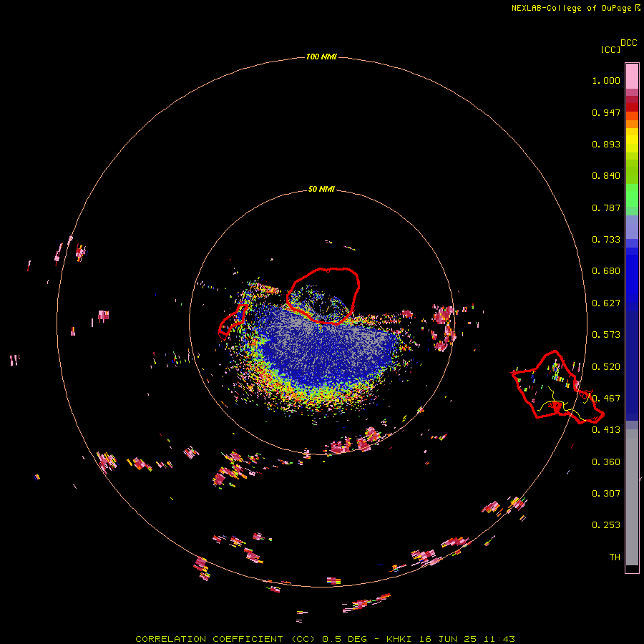Viewport: 644px width, 644px height.
Task: Click the 0.680 scale value
Action: coord(606,271)
